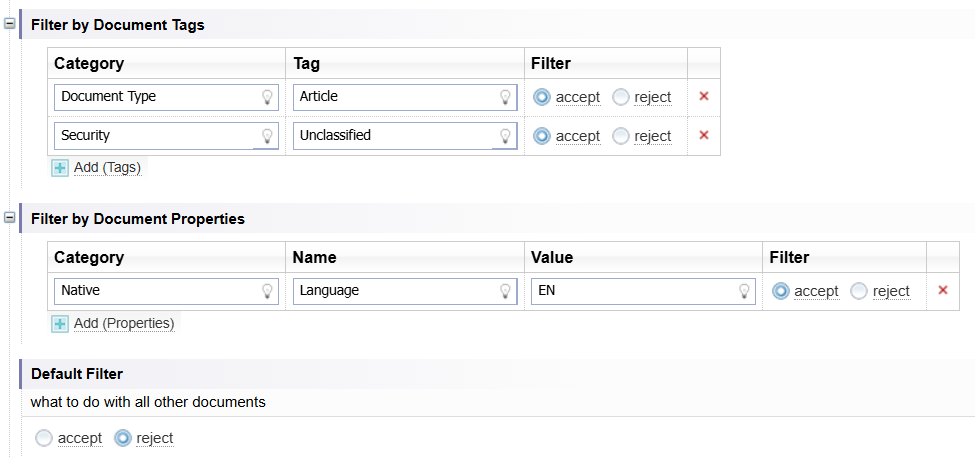Click Add (Tags) link
This screenshot has height=457, width=975.
(107, 168)
